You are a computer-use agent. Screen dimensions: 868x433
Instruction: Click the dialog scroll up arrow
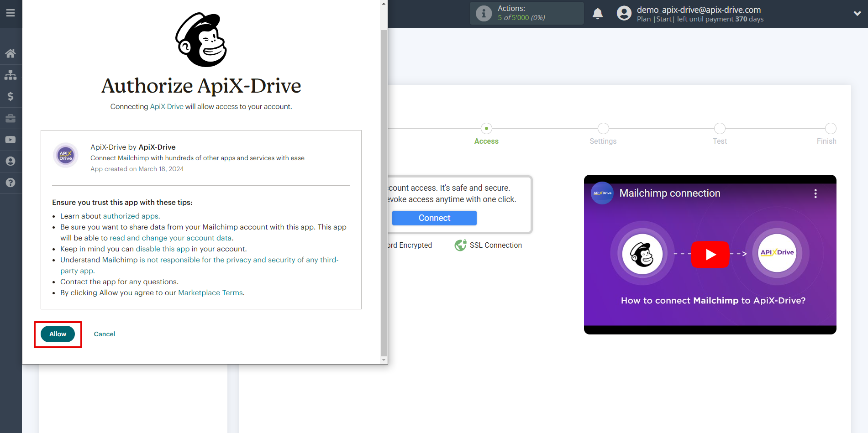(x=384, y=4)
